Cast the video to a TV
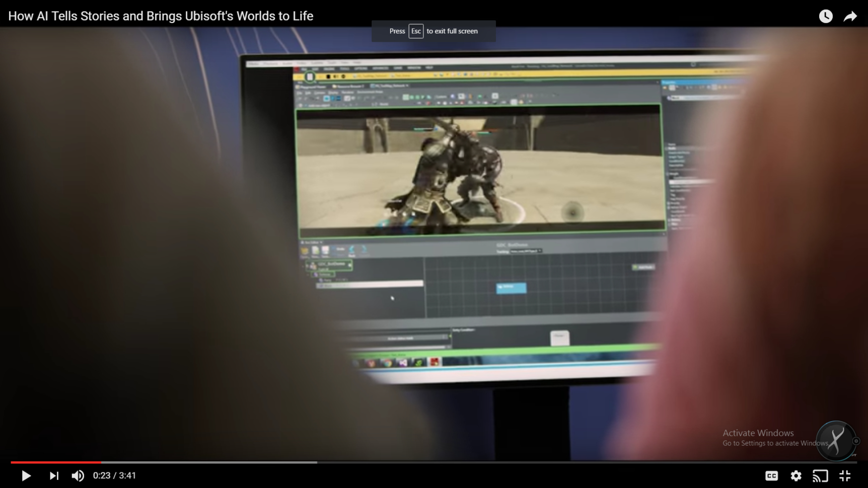 coord(820,475)
